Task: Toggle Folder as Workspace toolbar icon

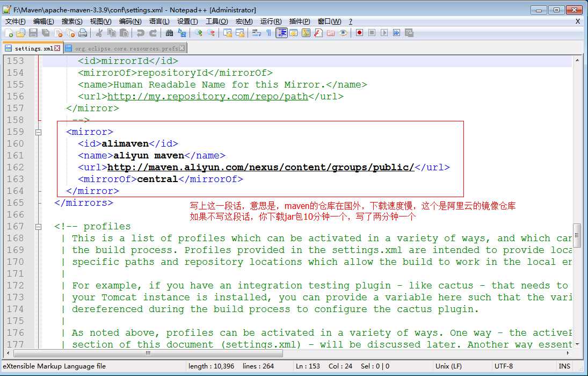Action: click(331, 33)
